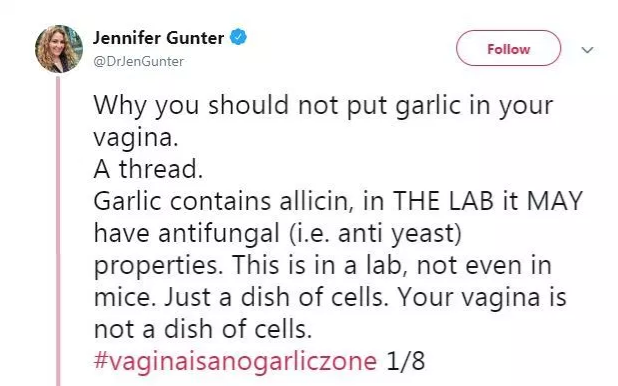Open the Jennifer Gunter display name link

[158, 38]
